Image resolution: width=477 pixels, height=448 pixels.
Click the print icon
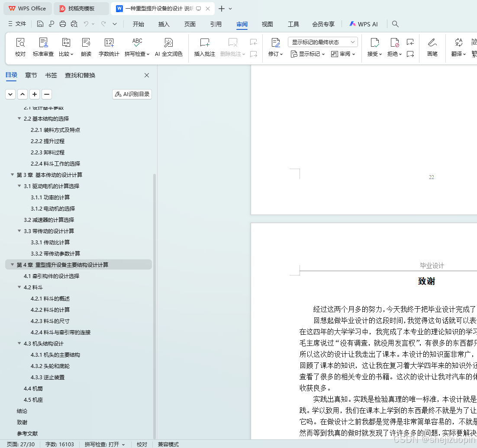pos(63,24)
